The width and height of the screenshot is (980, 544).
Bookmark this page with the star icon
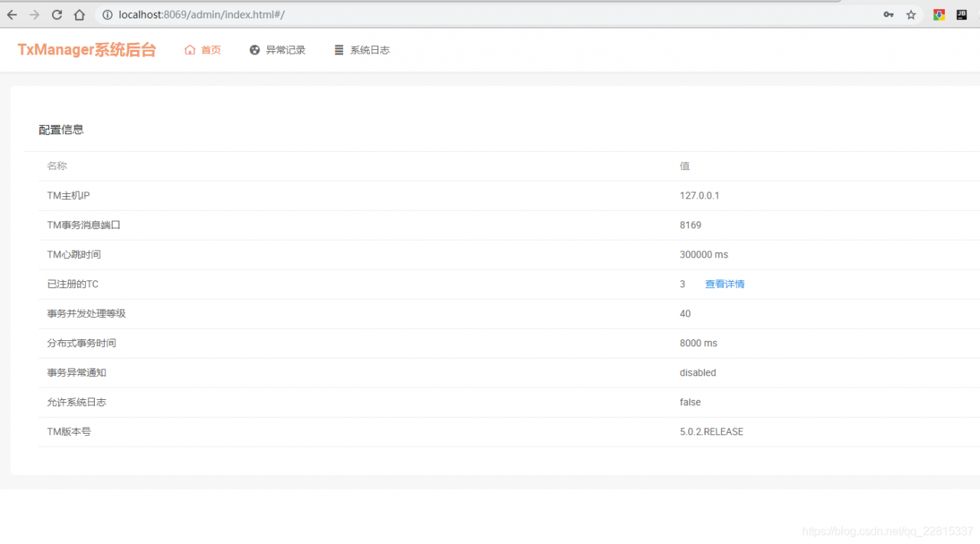911,15
